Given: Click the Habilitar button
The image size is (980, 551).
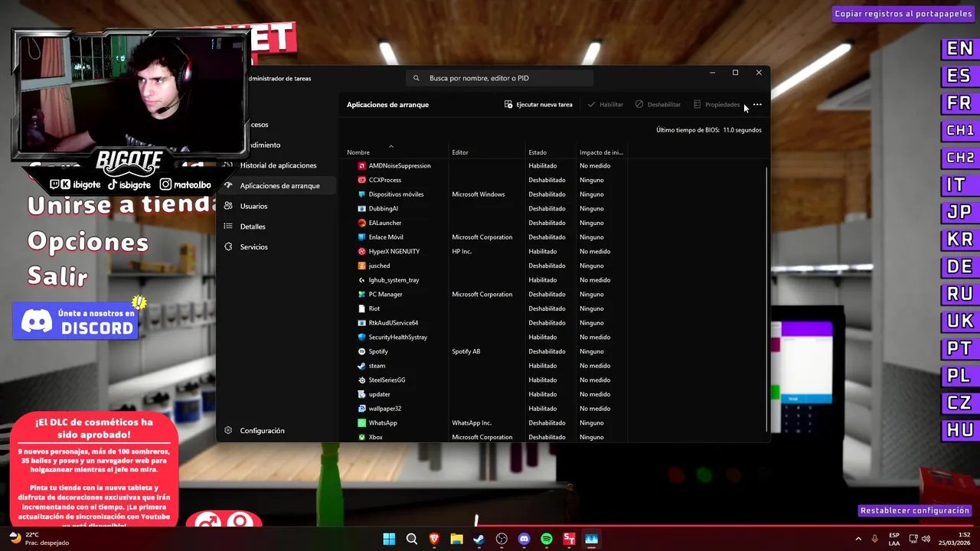Looking at the screenshot, I should 605,104.
